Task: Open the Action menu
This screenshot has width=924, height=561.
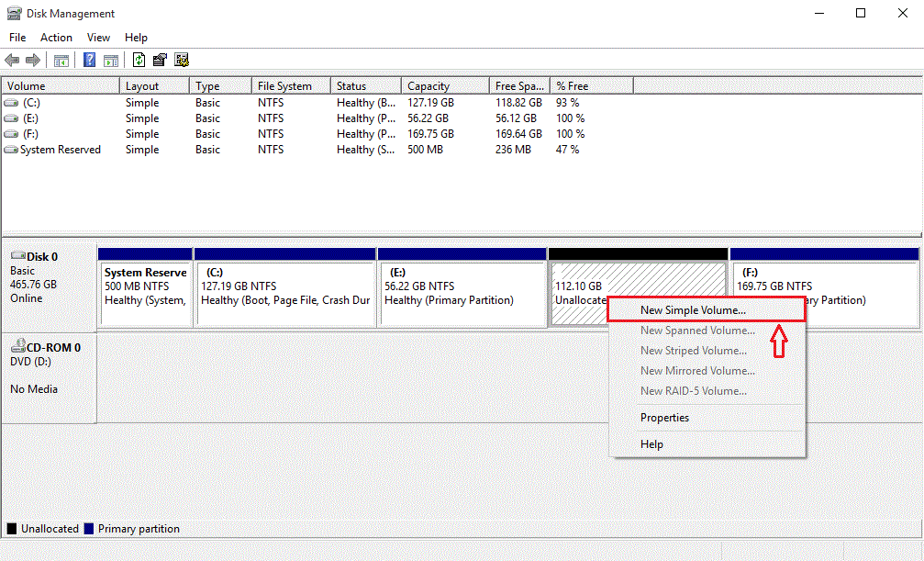Action: point(56,38)
